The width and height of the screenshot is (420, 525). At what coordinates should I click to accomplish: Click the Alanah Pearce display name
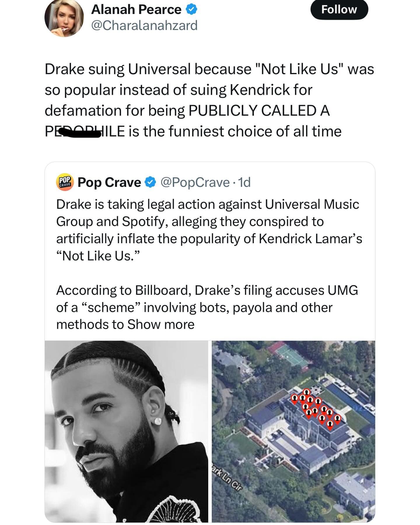click(136, 10)
